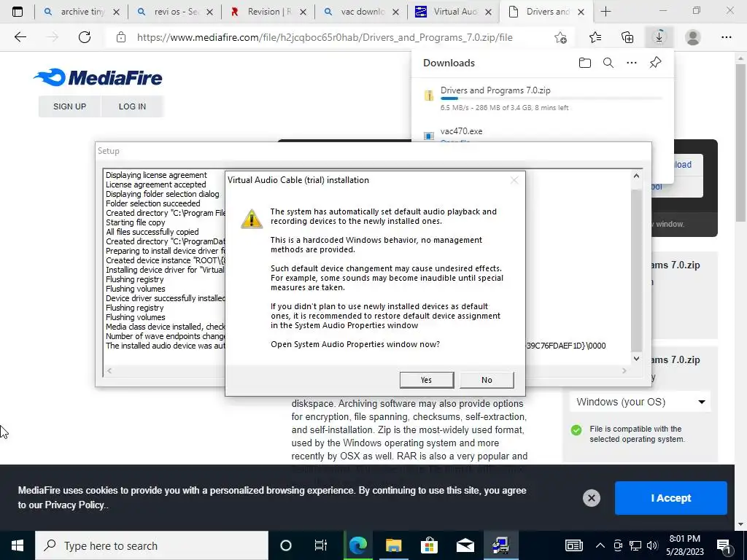747x560 pixels.
Task: Show hidden system tray icons chevron
Action: 600,545
